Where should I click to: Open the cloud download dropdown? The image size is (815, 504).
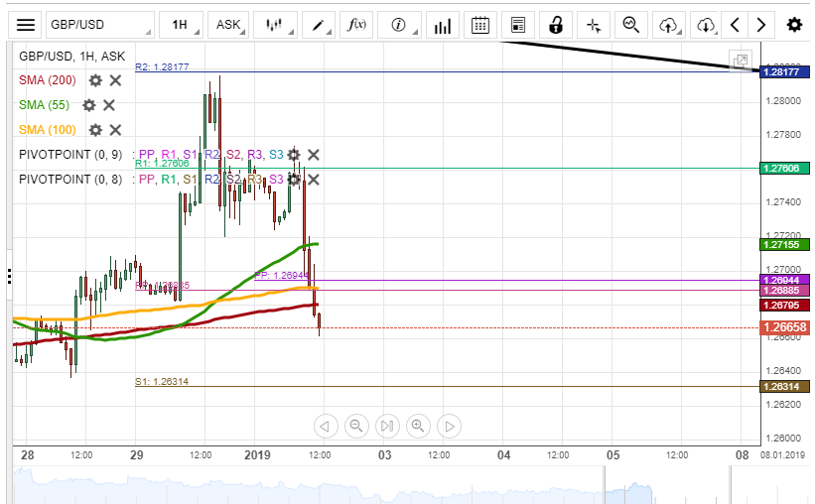click(x=706, y=25)
